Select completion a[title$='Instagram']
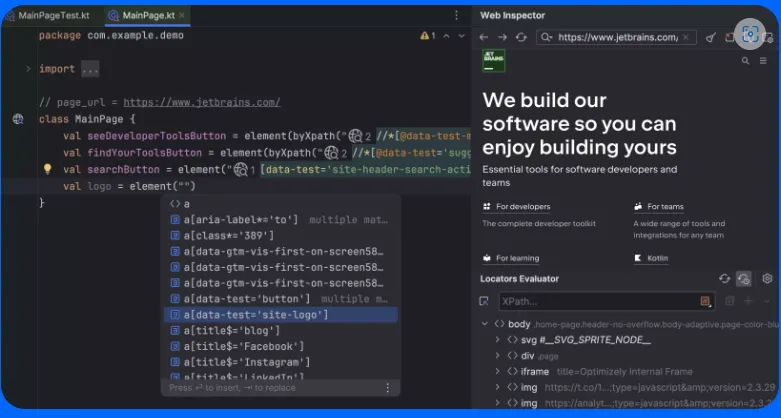Screen dimensions: 781x418 (281, 362)
